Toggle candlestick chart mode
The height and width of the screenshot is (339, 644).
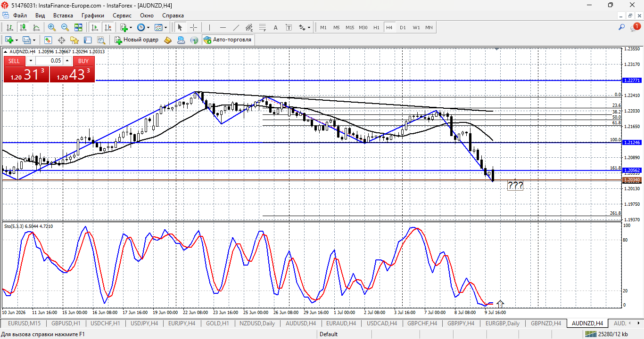[x=23, y=27]
